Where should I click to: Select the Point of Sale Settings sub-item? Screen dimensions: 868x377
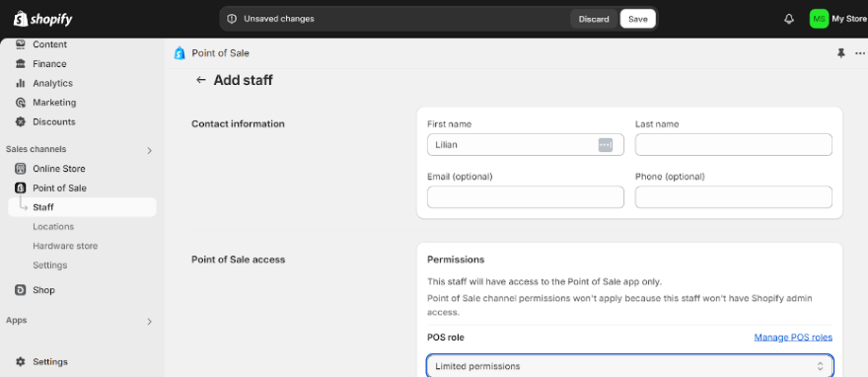point(50,265)
